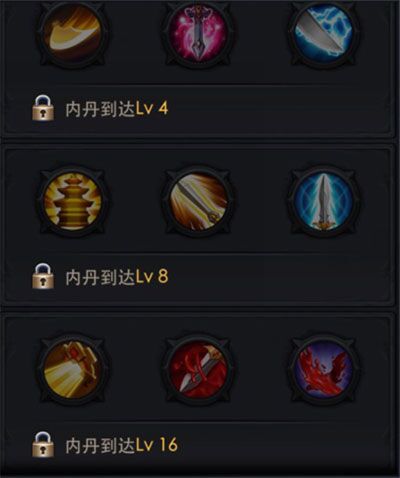Select the red ribbon dagger skill icon
This screenshot has width=400, height=478.
[198, 370]
